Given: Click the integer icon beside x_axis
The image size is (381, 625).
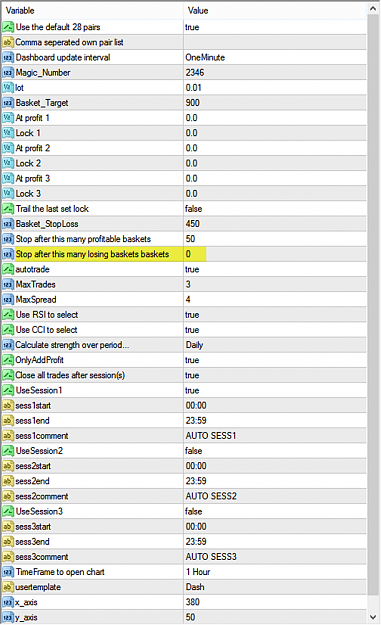Looking at the screenshot, I should 8,602.
